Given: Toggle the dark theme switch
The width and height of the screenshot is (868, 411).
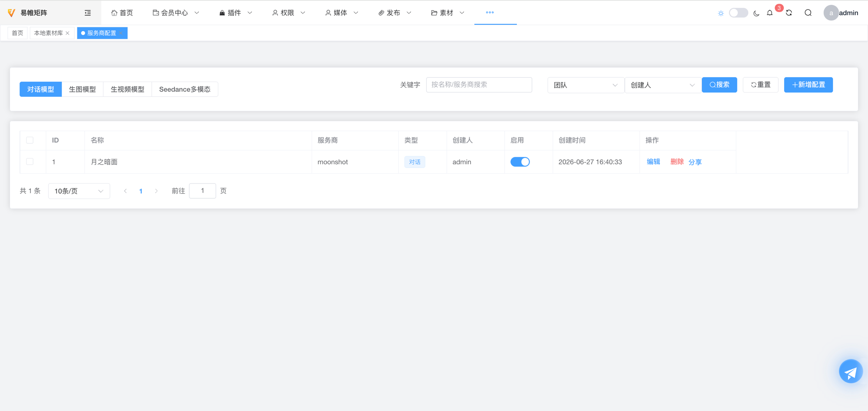Looking at the screenshot, I should click(738, 13).
